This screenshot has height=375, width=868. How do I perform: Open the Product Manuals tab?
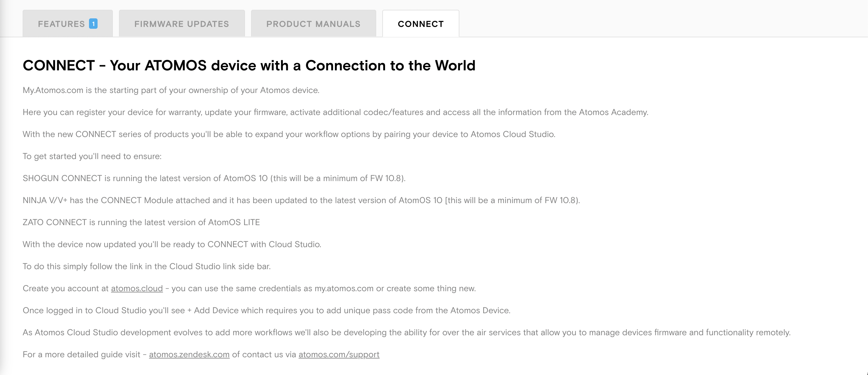tap(313, 24)
